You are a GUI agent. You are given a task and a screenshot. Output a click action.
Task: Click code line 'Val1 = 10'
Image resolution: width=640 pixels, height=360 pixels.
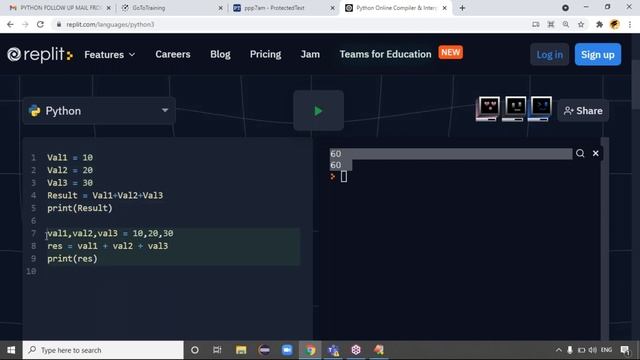point(70,158)
